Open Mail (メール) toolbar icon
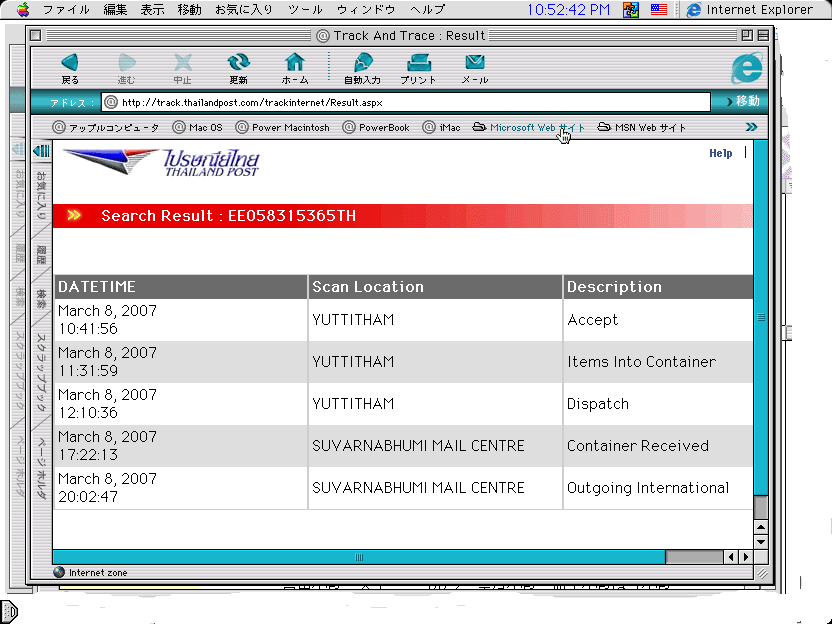The height and width of the screenshot is (624, 832). click(474, 68)
